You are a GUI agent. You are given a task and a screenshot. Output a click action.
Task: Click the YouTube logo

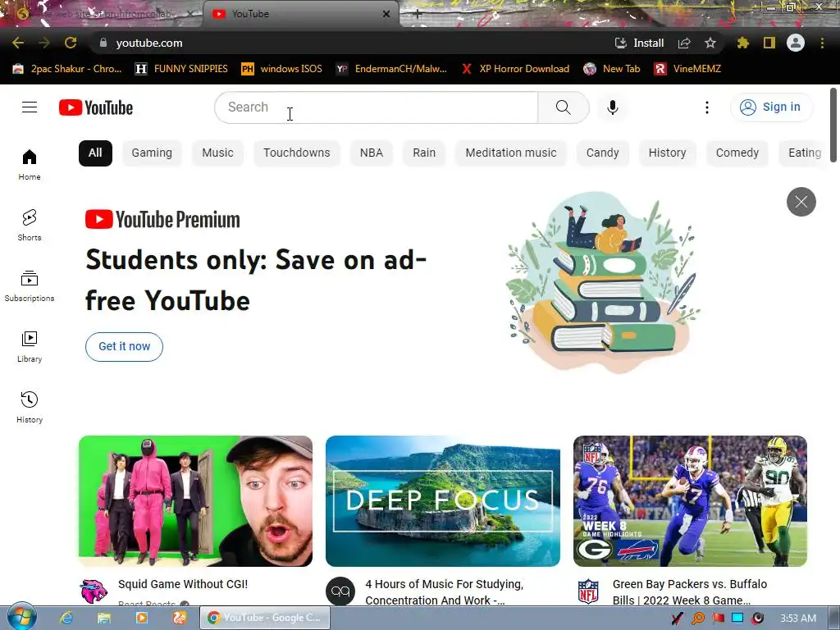click(x=96, y=107)
